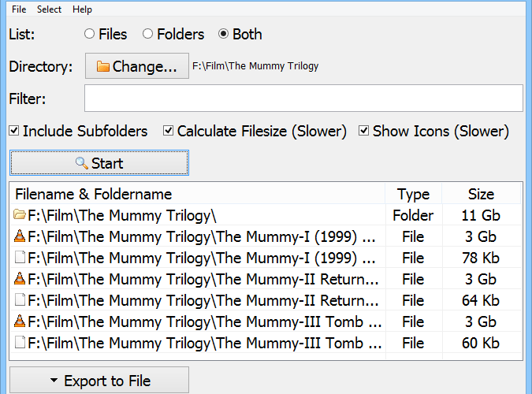The width and height of the screenshot is (532, 394).
Task: Click VLC cone icon of The Mummy-I file
Action: 20,236
